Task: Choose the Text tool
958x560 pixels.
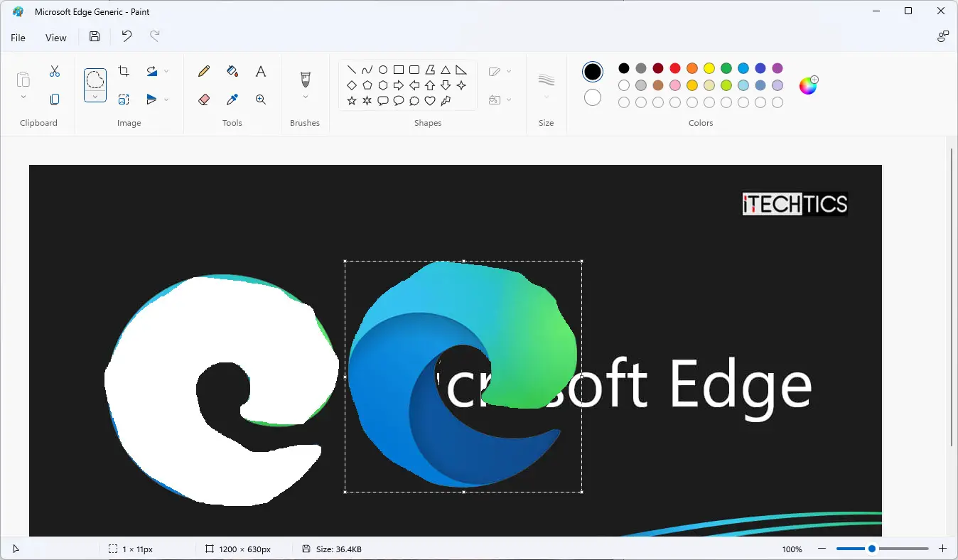Action: (261, 71)
